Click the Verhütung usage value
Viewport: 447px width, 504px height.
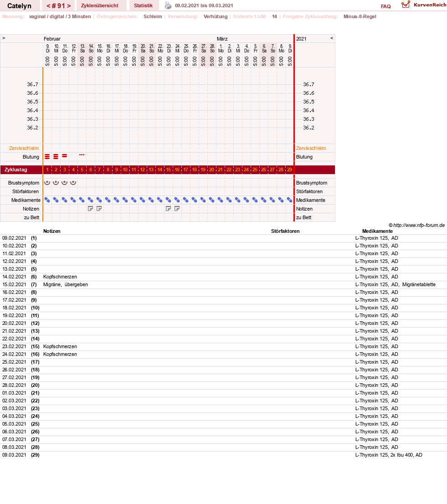(x=216, y=16)
